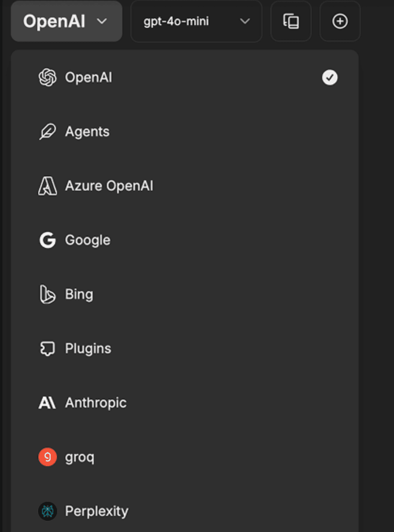The width and height of the screenshot is (394, 532).
Task: Click the OpenAI selected checkmark
Action: [329, 78]
